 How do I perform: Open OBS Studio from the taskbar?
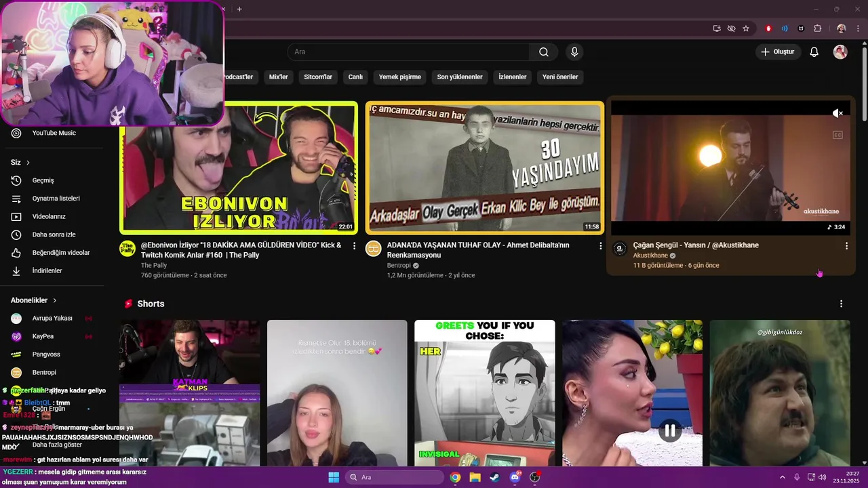(x=534, y=477)
